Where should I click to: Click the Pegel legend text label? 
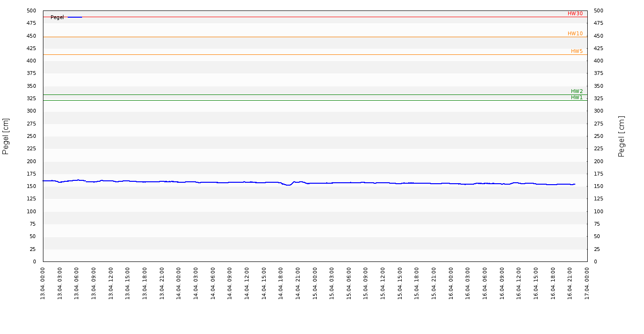pos(57,18)
